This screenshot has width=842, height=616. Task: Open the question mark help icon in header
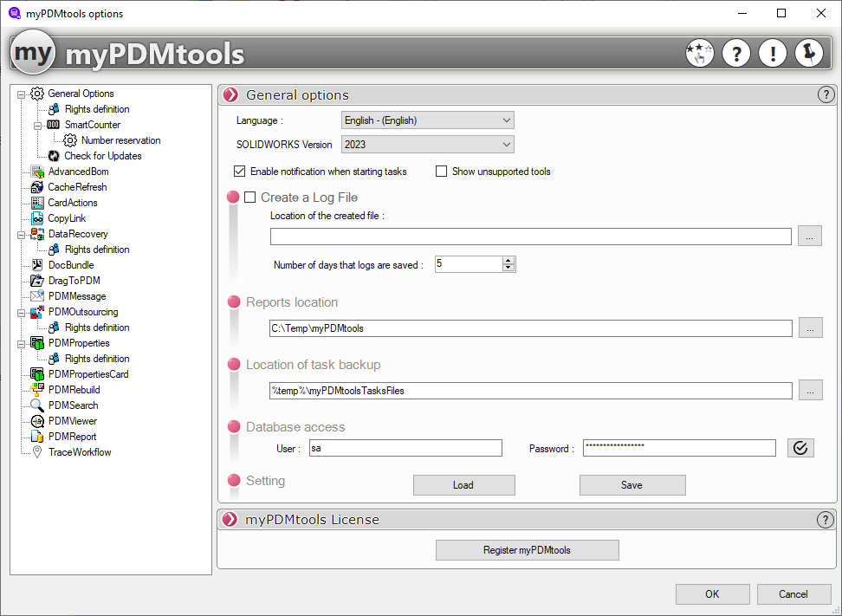(x=736, y=54)
